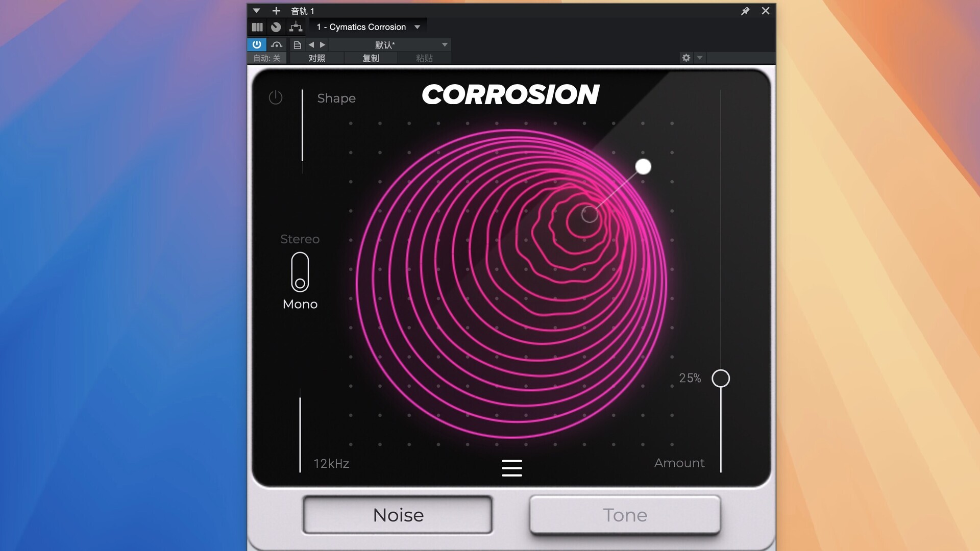The image size is (980, 551).
Task: Click the CORROSION logo title
Action: tap(510, 95)
